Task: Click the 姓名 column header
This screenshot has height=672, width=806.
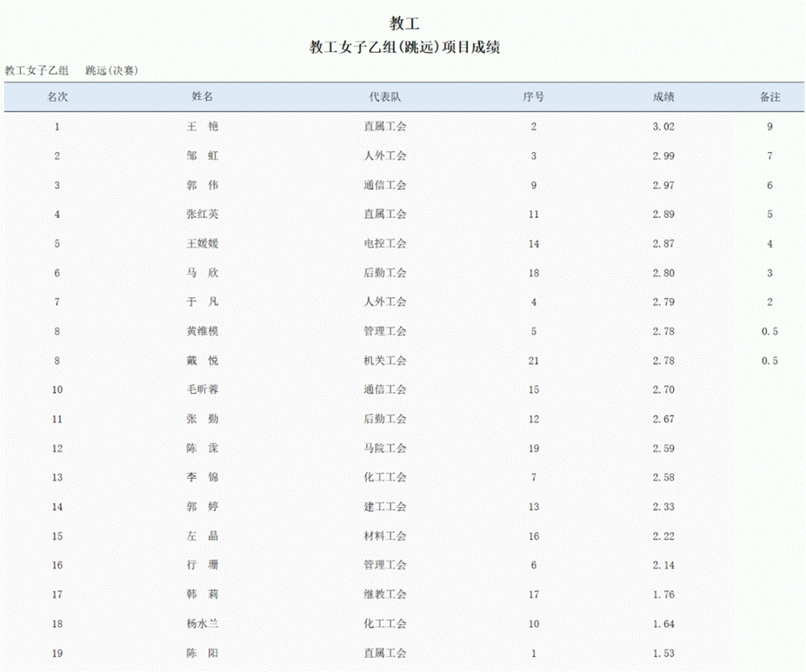Action: pyautogui.click(x=202, y=97)
